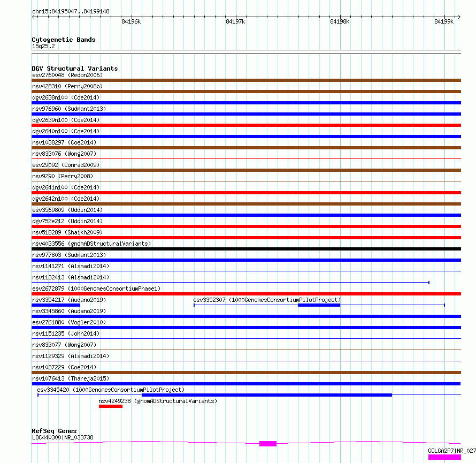Select nsv518289 (Shaikh2009) label
476x463 pixels.
coord(67,232)
